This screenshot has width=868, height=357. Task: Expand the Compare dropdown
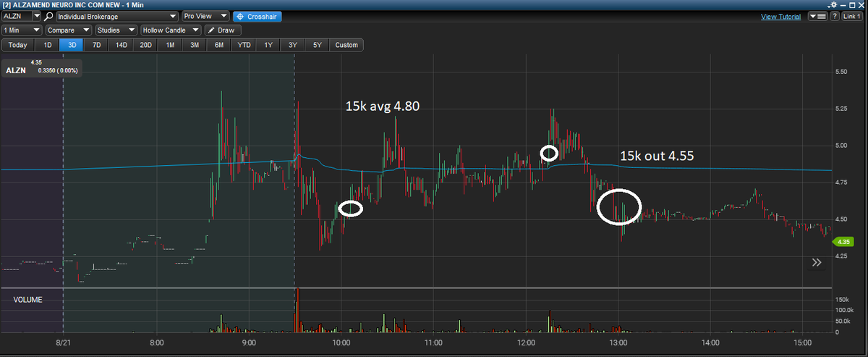tap(68, 30)
